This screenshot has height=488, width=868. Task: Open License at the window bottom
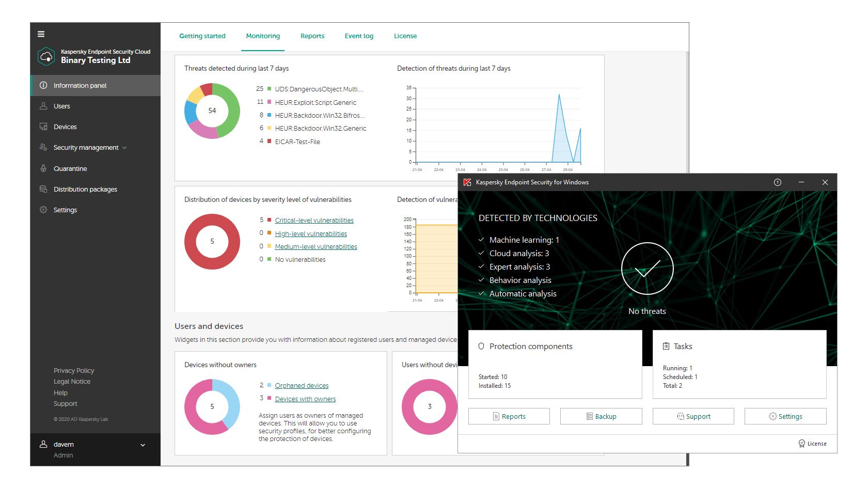click(x=813, y=444)
